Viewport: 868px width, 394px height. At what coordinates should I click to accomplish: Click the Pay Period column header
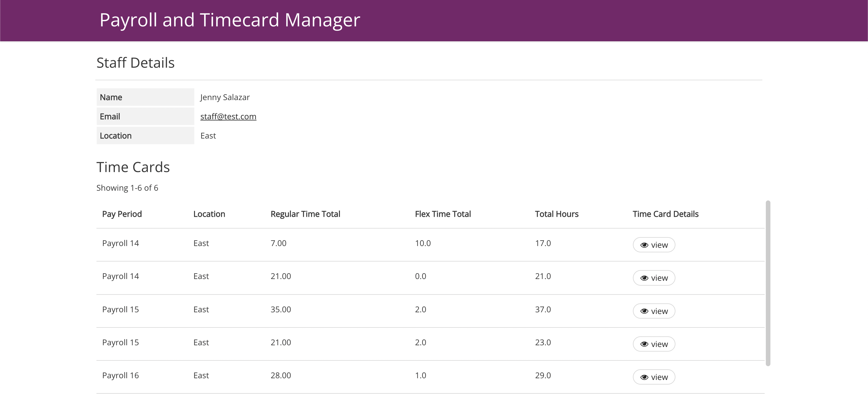coord(122,214)
